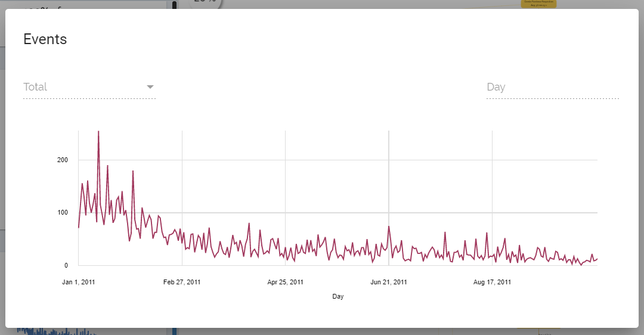This screenshot has height=335, width=644.
Task: Click the Events dialog title
Action: click(45, 39)
